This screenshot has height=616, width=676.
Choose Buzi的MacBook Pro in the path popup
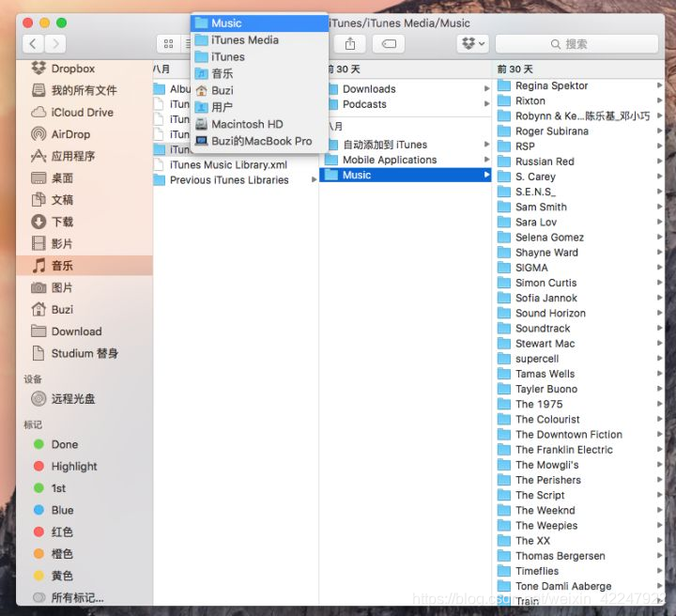[259, 141]
